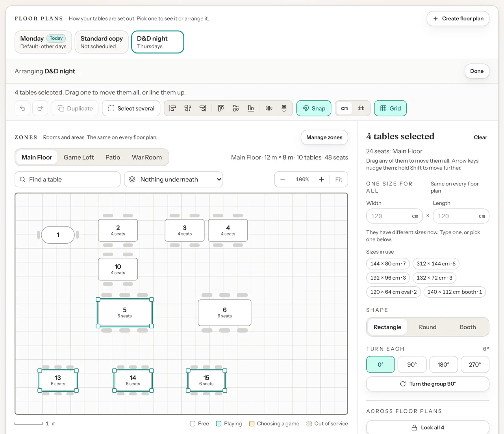
Task: Zoom in with the plus icon
Action: (322, 180)
